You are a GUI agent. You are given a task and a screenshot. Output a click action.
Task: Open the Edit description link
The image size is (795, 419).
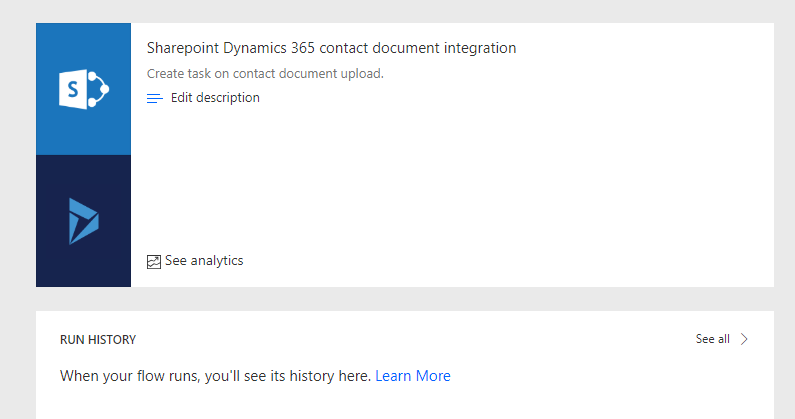click(x=215, y=98)
